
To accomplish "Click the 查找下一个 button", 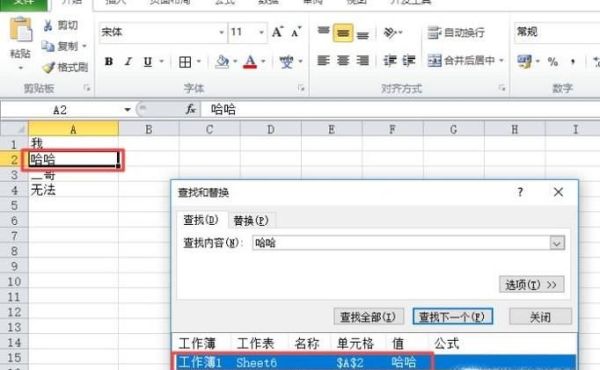I will click(452, 317).
